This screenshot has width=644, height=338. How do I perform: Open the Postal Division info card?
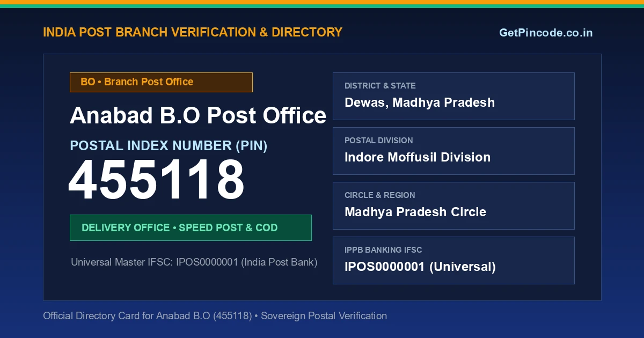click(453, 151)
